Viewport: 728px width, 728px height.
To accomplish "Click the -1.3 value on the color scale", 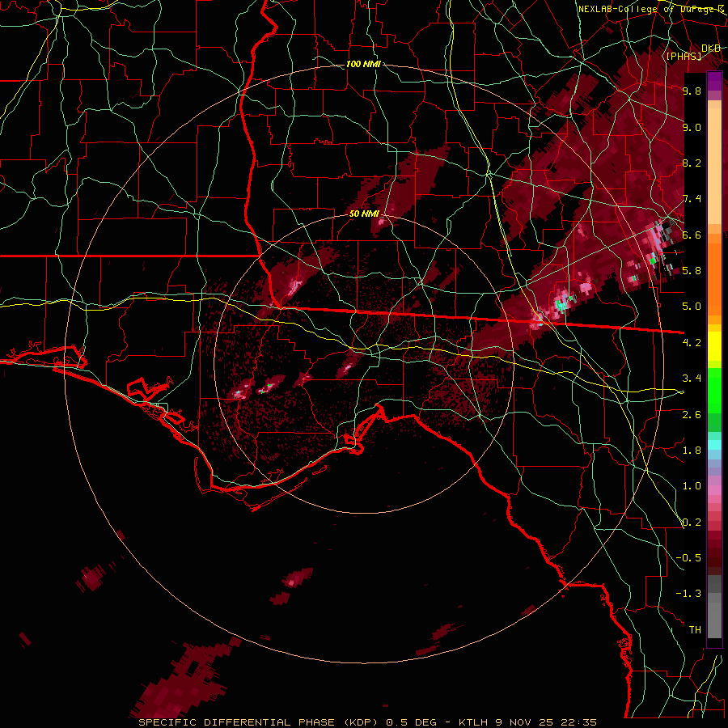I will pyautogui.click(x=689, y=594).
